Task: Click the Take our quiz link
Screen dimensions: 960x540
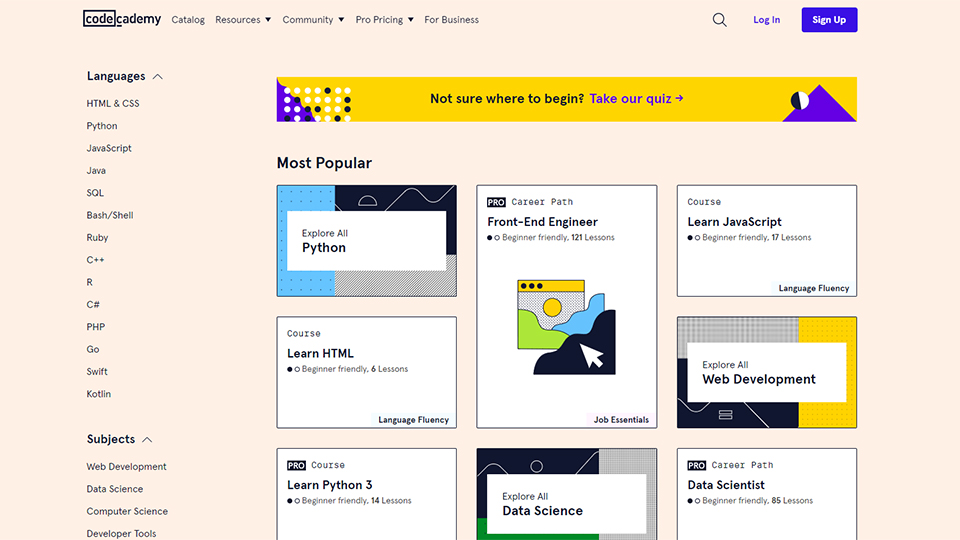Action: tap(636, 99)
